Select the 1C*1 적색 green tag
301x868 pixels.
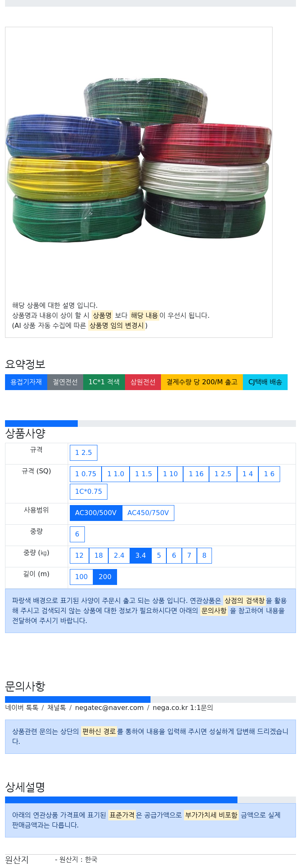coord(104,382)
